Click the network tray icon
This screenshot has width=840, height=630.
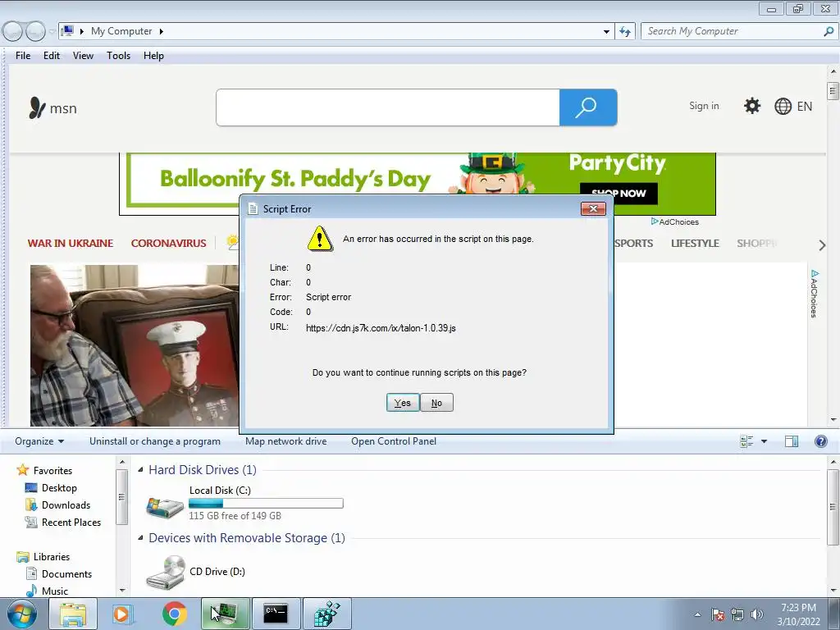[x=737, y=614]
